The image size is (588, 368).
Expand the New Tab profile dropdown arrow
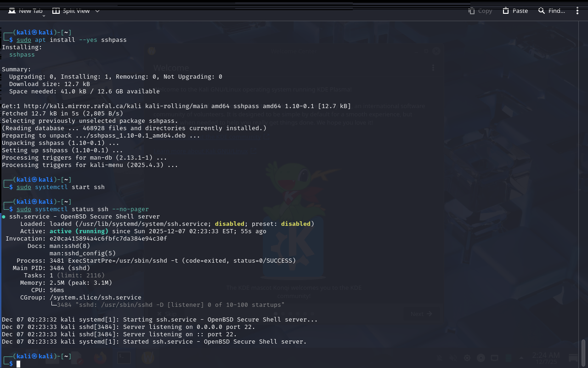pos(44,16)
